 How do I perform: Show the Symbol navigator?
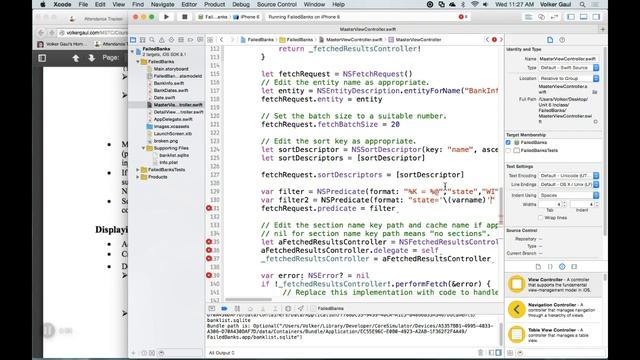click(142, 40)
